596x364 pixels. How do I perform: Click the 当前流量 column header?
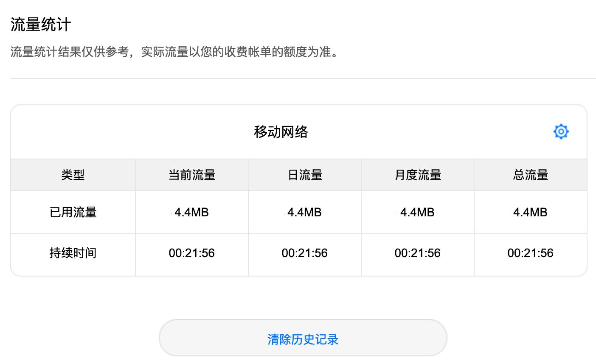191,175
